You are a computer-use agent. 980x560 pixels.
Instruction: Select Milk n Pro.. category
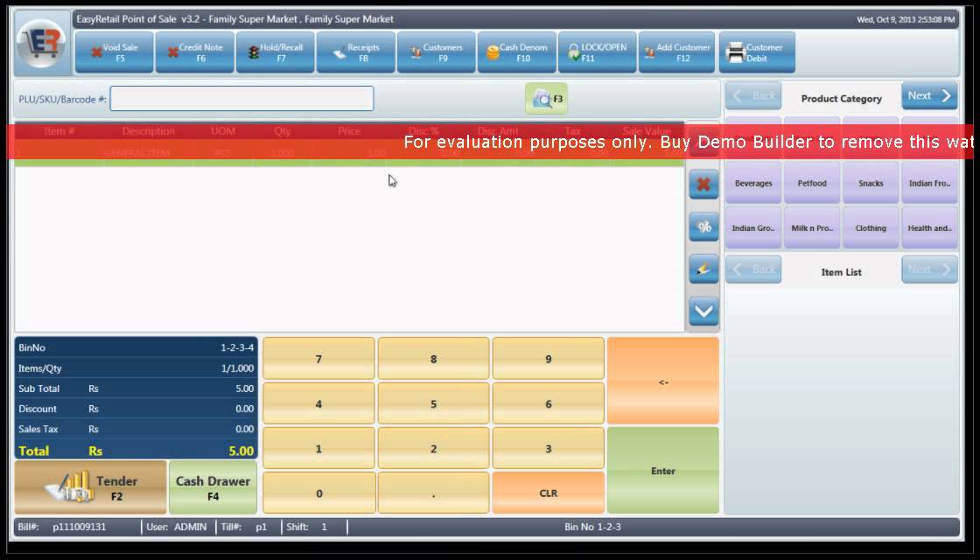[x=812, y=228]
